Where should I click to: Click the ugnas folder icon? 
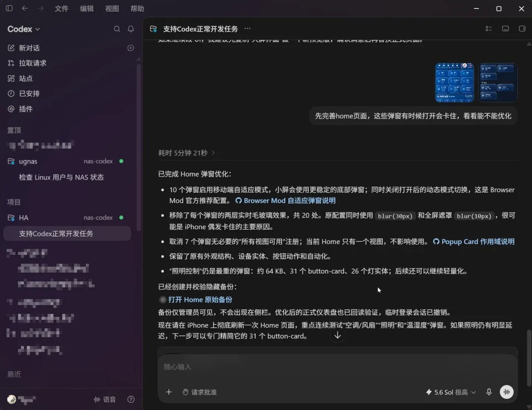[x=11, y=161]
